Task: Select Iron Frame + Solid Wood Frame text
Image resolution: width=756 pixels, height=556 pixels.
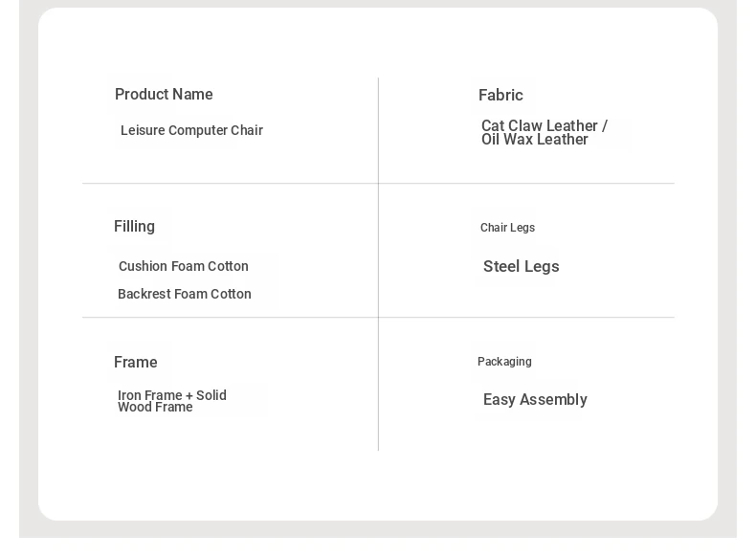Action: point(171,401)
